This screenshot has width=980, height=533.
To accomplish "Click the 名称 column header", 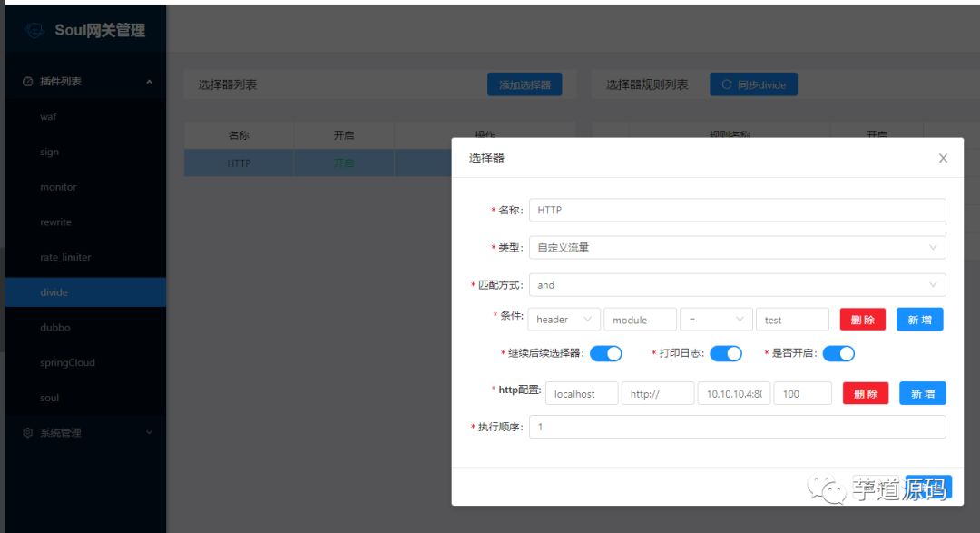I will coord(239,135).
